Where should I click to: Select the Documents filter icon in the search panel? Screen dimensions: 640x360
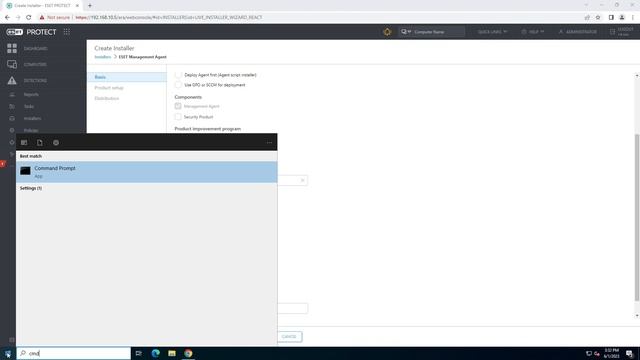[40, 142]
